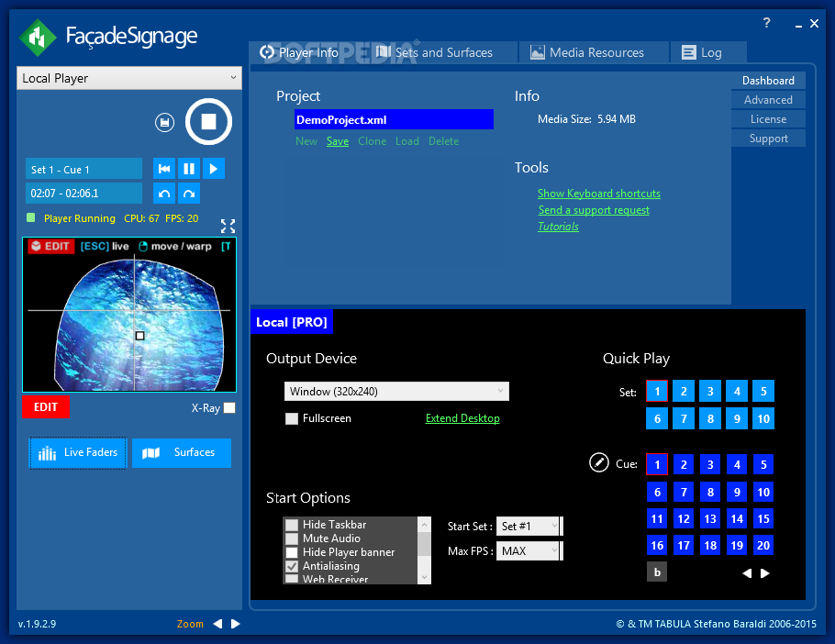Open Live Faders panel

[78, 453]
